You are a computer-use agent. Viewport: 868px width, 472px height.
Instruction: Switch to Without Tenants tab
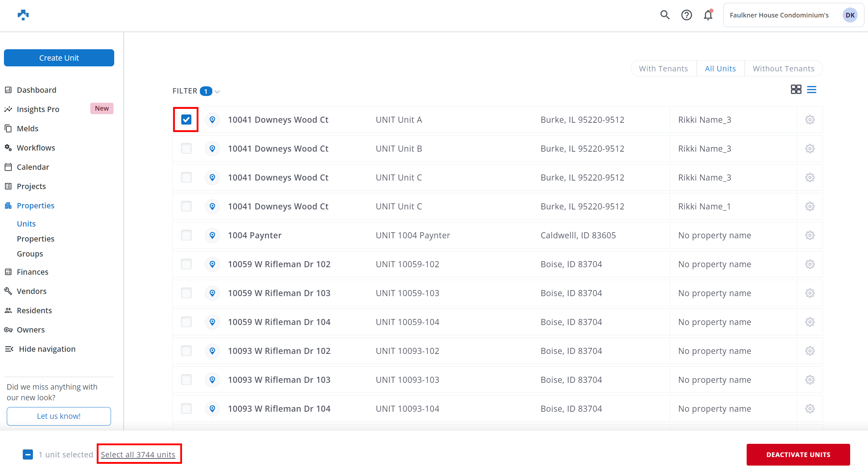pyautogui.click(x=783, y=68)
